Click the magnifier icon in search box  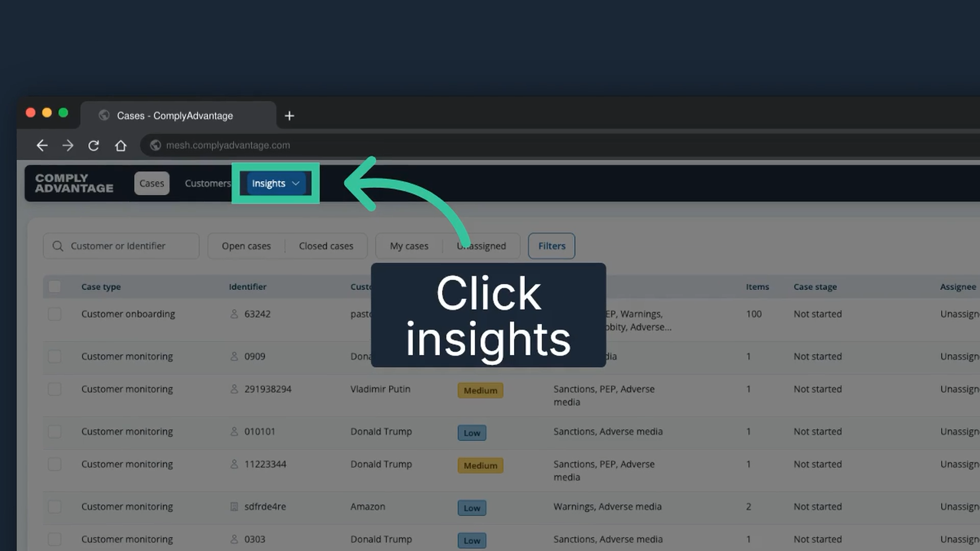pyautogui.click(x=58, y=246)
